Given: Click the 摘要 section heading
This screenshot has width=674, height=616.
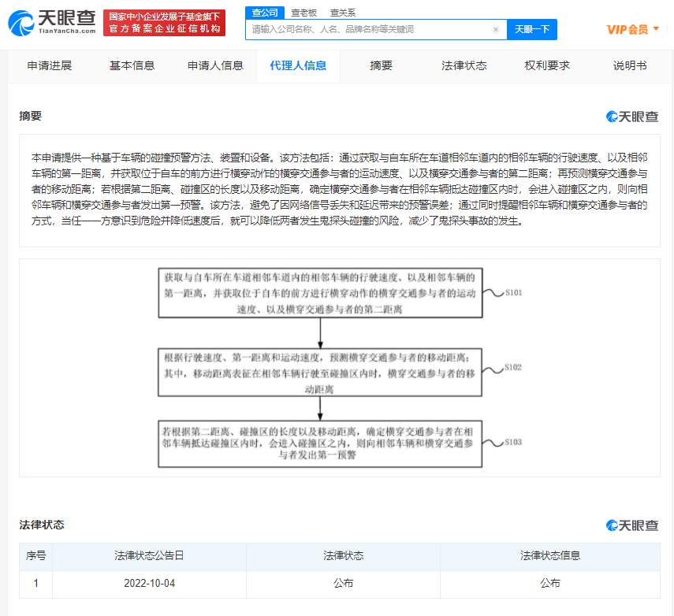Looking at the screenshot, I should [31, 116].
